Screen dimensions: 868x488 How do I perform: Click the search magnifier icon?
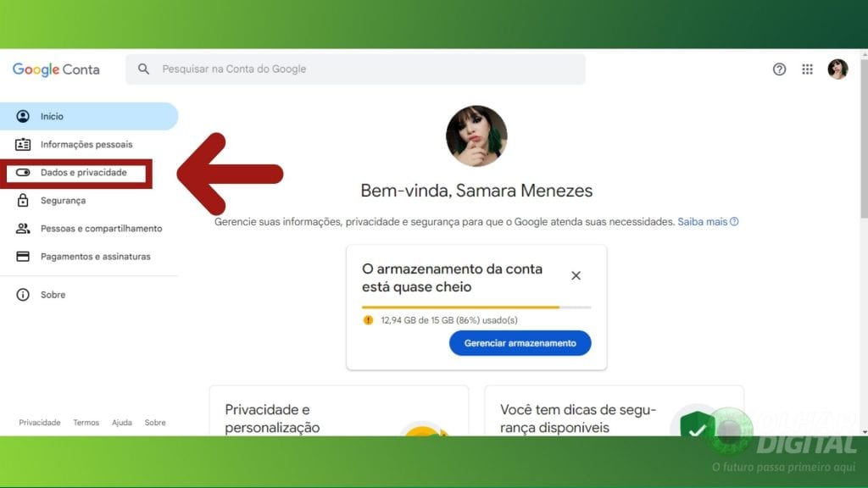[143, 69]
